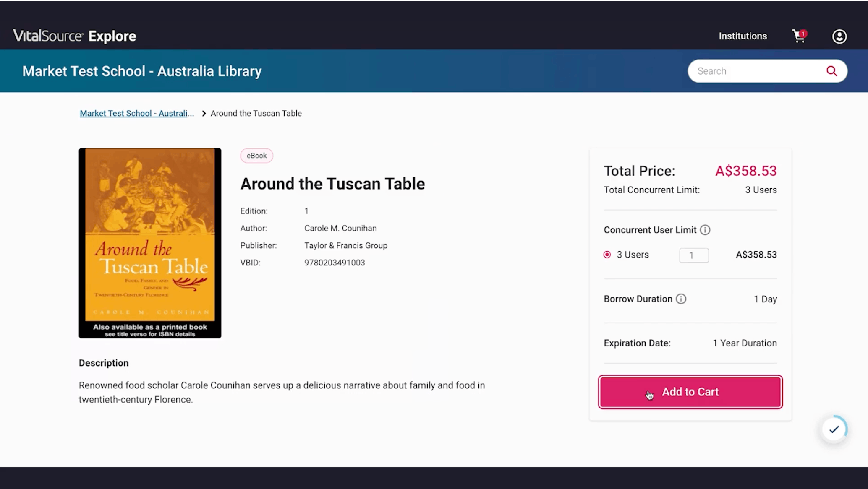Open the Institutions menu
The image size is (868, 489).
pos(743,36)
